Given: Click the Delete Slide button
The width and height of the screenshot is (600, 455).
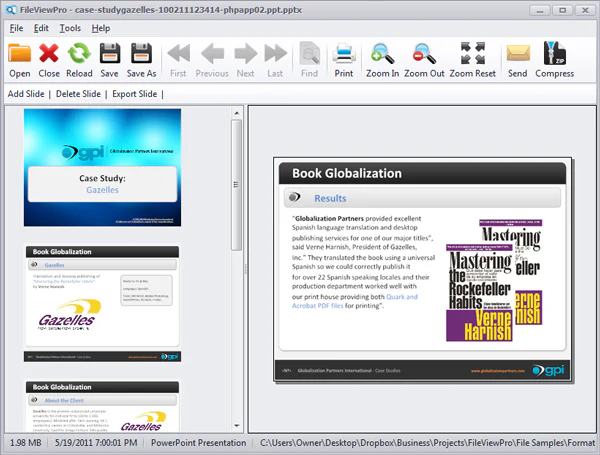Looking at the screenshot, I should pyautogui.click(x=78, y=94).
